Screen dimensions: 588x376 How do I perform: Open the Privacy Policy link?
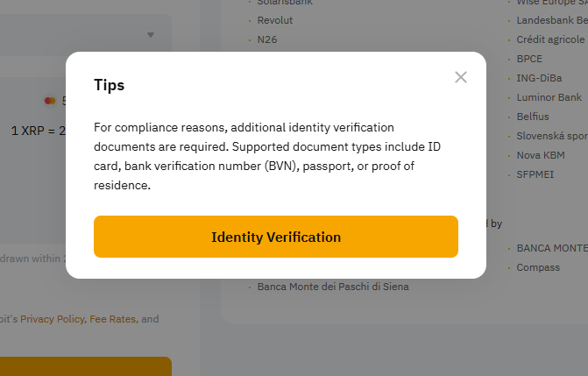pyautogui.click(x=52, y=319)
